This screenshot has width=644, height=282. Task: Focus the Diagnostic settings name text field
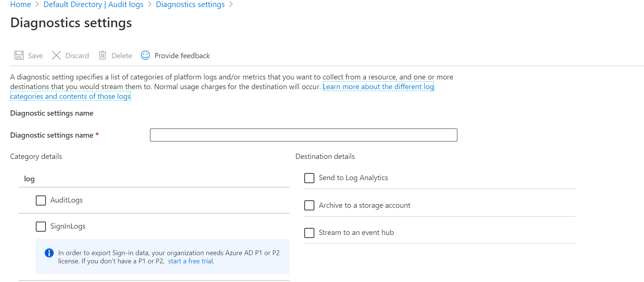tap(303, 135)
